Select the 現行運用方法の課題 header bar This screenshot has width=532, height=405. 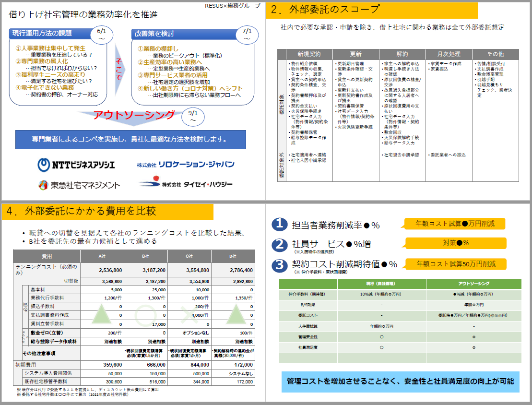[x=51, y=33]
